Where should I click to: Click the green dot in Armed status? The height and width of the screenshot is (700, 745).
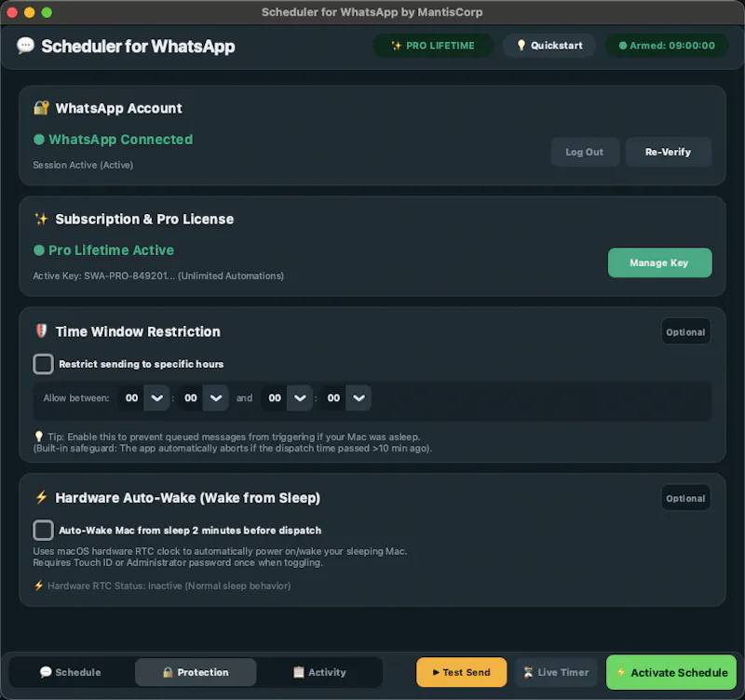622,46
